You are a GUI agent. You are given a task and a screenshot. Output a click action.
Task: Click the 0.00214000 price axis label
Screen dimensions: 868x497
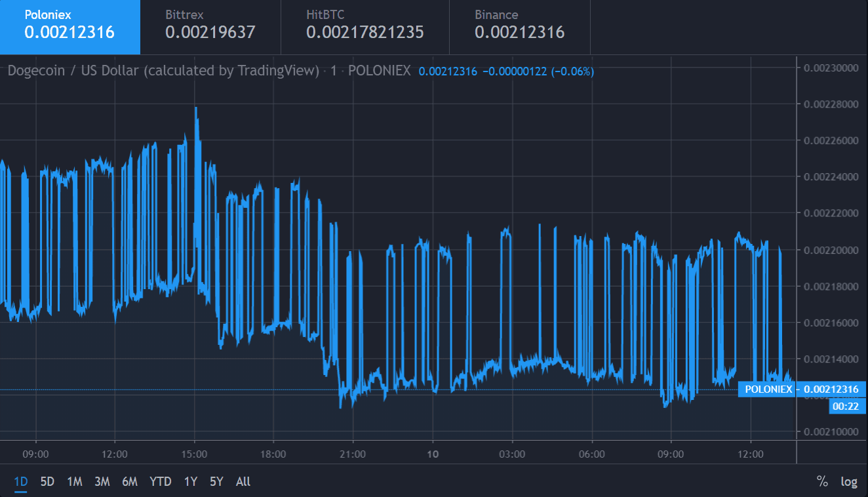click(831, 359)
